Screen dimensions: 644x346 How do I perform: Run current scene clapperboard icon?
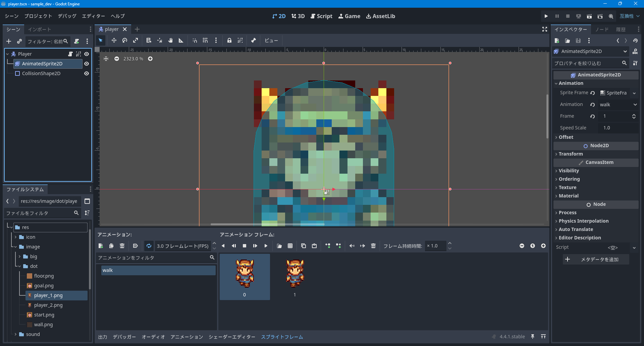pyautogui.click(x=589, y=16)
